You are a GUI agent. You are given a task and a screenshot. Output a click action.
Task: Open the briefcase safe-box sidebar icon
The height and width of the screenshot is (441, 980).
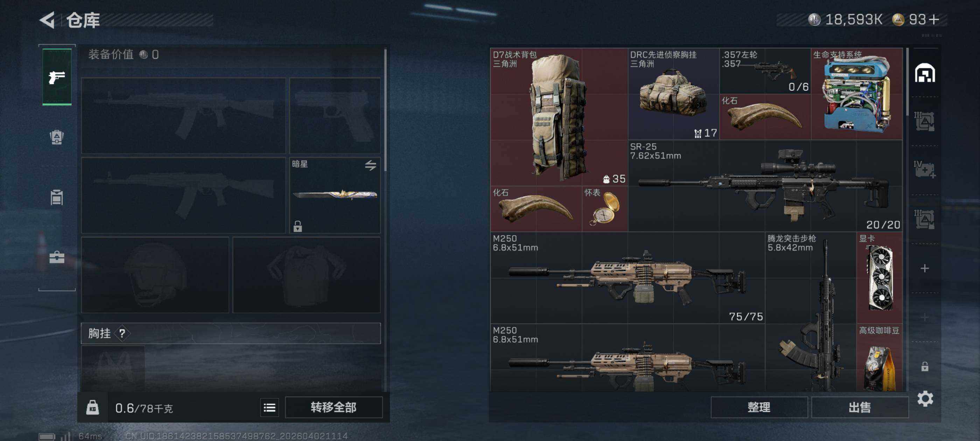[x=57, y=257]
